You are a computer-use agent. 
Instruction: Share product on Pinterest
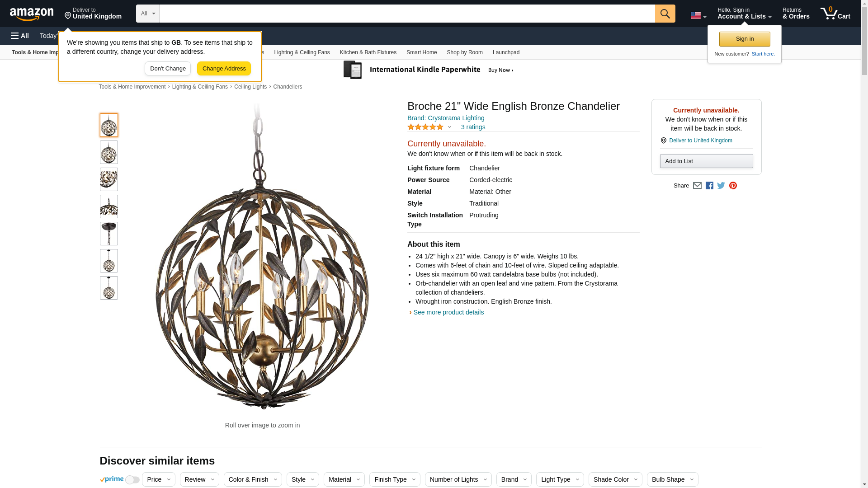tap(733, 186)
